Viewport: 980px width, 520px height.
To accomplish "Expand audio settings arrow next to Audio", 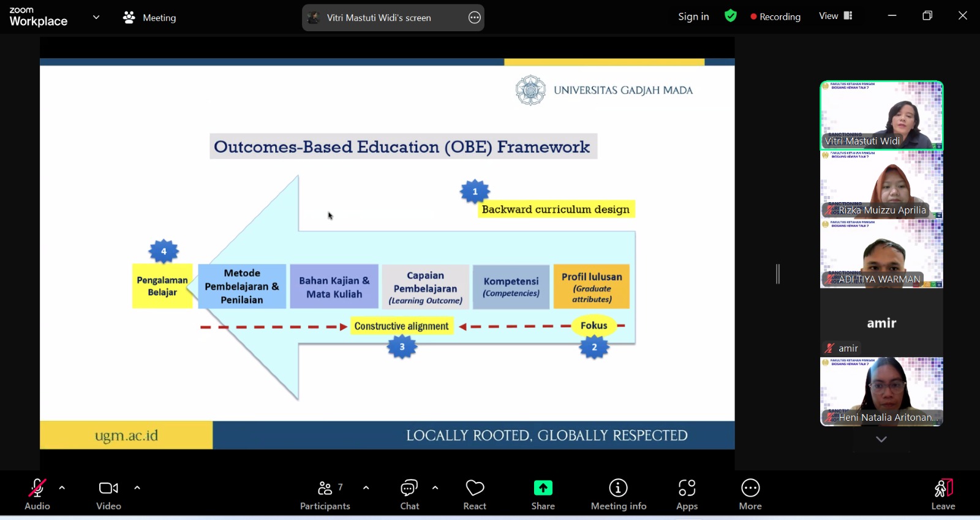I will click(62, 488).
